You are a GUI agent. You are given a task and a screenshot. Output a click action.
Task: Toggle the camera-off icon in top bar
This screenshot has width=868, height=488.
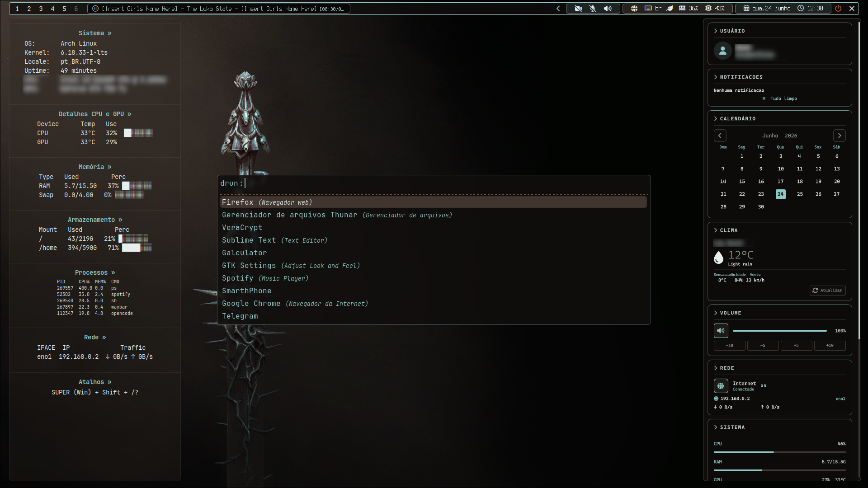coord(578,9)
